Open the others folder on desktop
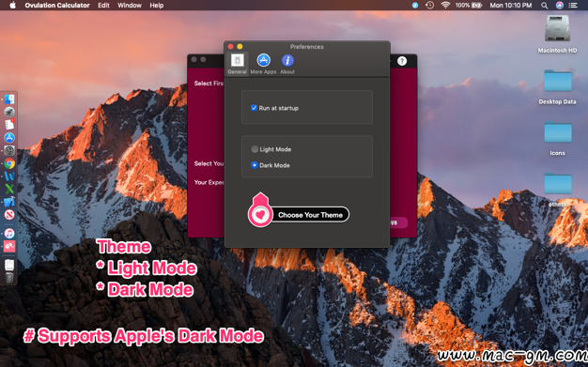 (x=558, y=183)
